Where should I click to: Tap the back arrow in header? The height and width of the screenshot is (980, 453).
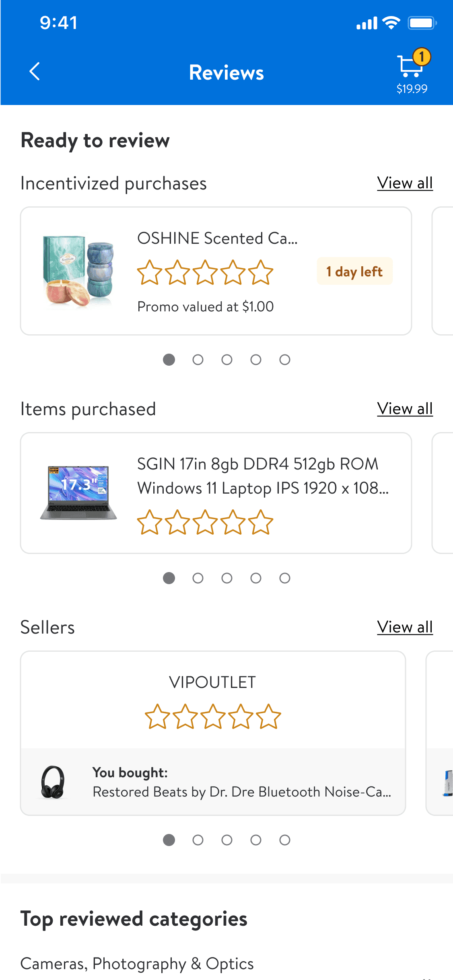(x=35, y=72)
